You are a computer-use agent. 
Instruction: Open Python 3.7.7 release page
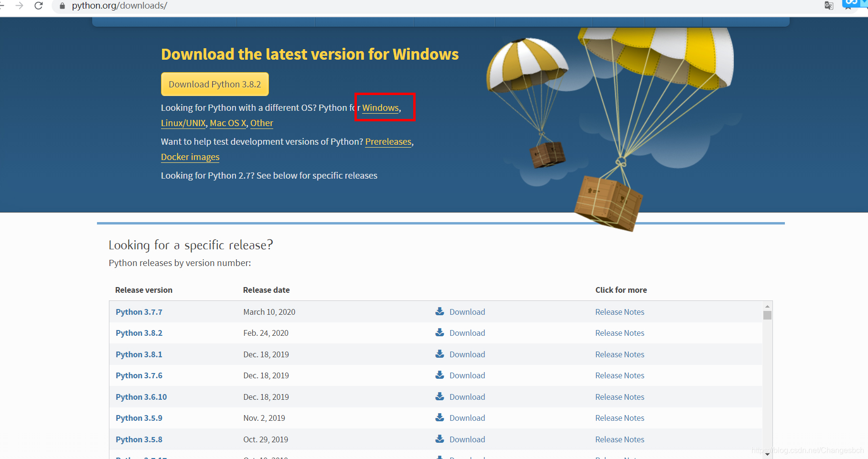point(139,312)
